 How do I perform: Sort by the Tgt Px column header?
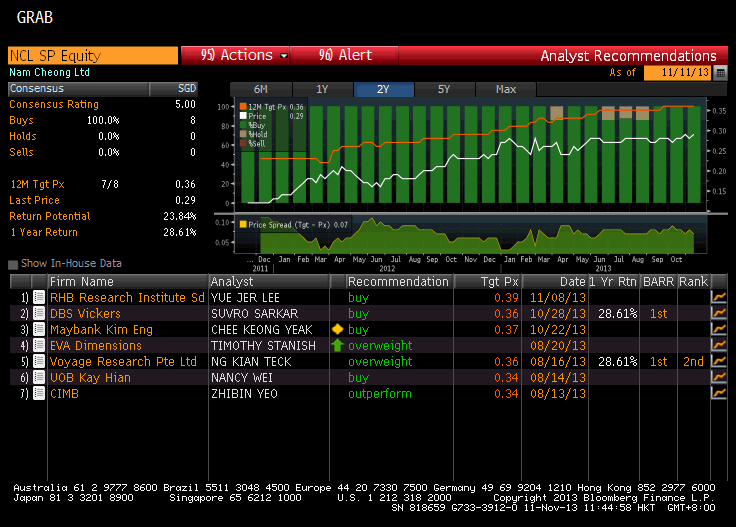pos(488,282)
